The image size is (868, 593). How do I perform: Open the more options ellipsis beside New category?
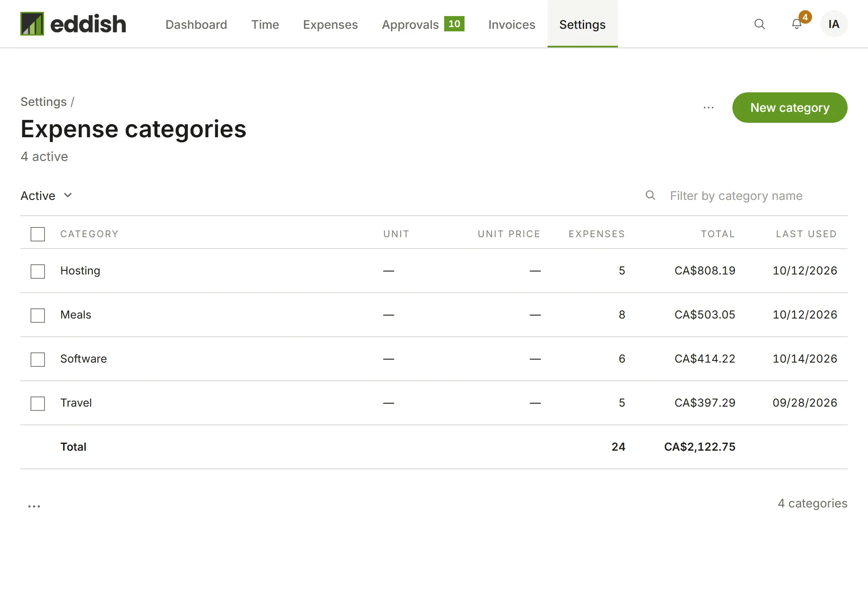[x=709, y=108]
